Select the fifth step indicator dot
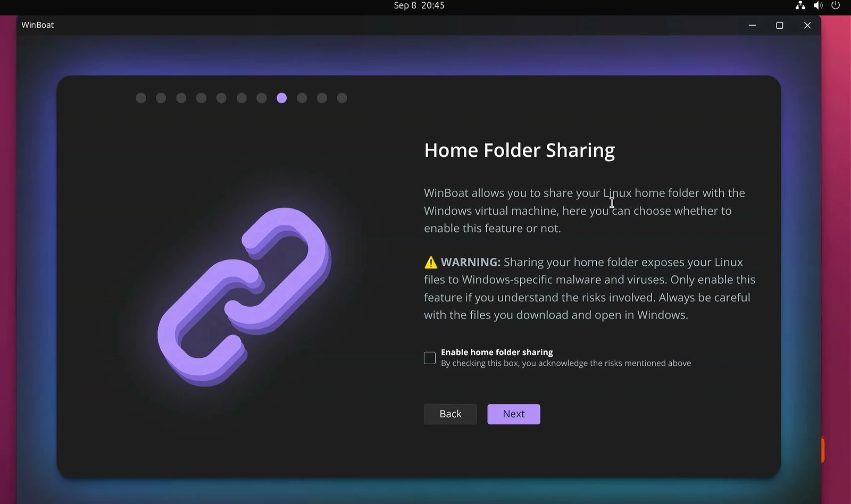The image size is (851, 504). click(221, 98)
